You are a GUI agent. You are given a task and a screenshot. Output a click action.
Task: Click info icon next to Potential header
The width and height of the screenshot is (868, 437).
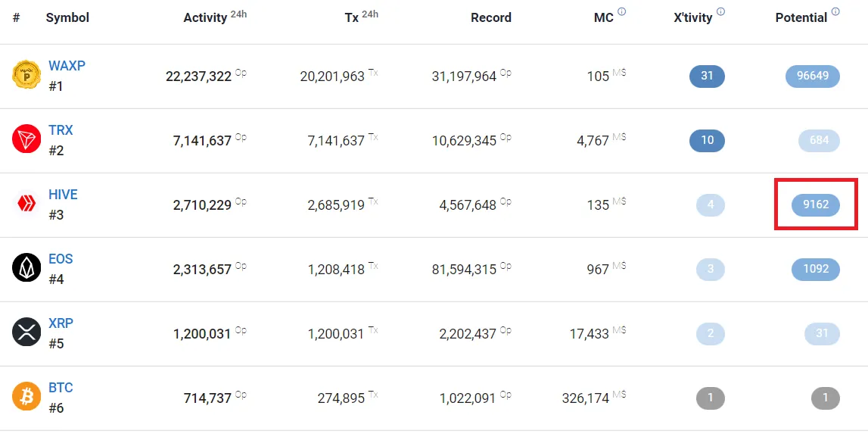click(x=835, y=11)
